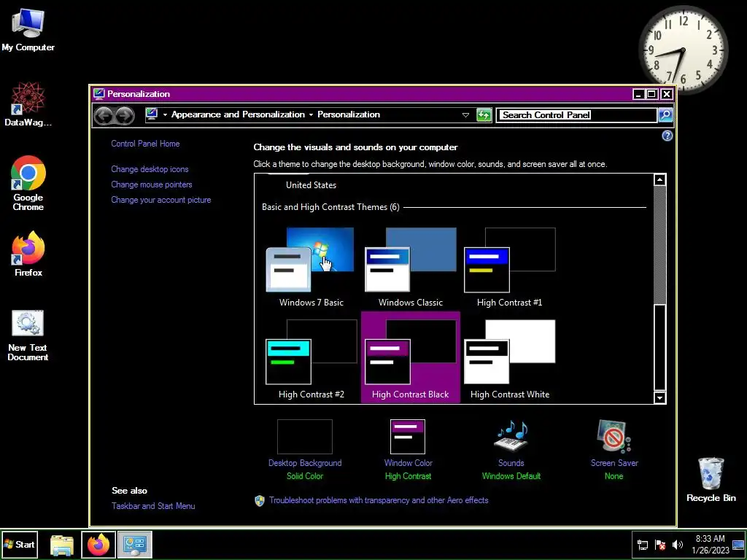This screenshot has height=560, width=747.
Task: Expand the dropdown before Appearance and Personalization
Action: 165,114
